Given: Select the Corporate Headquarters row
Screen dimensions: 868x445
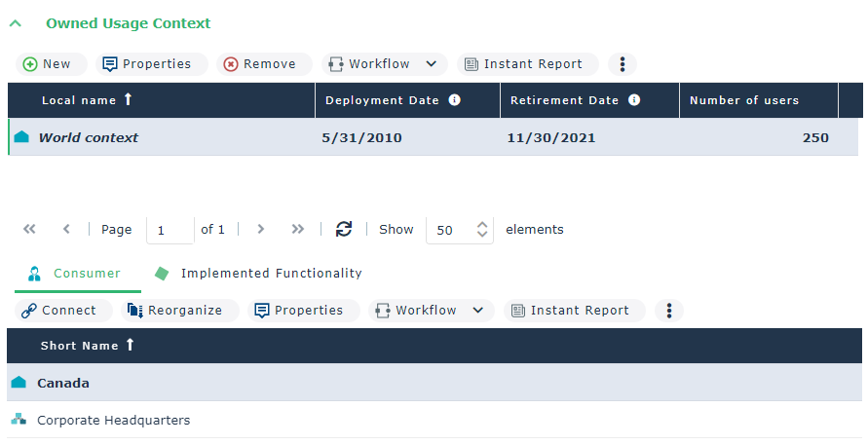Looking at the screenshot, I should 113,421.
